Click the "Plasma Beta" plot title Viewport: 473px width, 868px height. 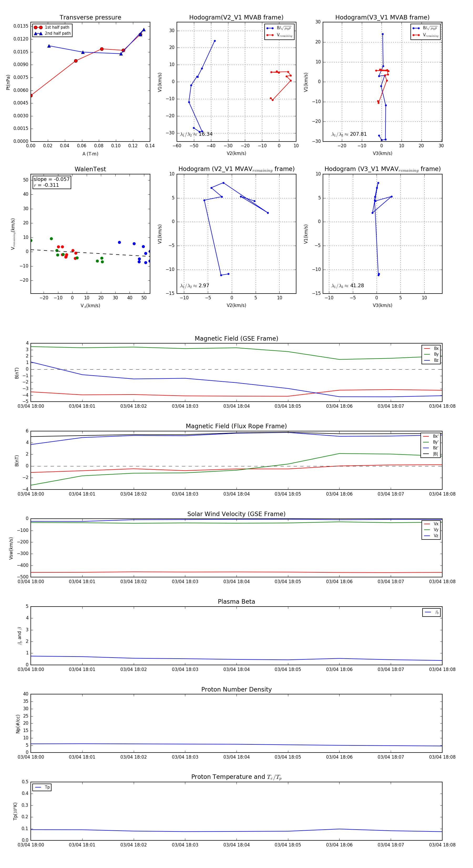236,602
